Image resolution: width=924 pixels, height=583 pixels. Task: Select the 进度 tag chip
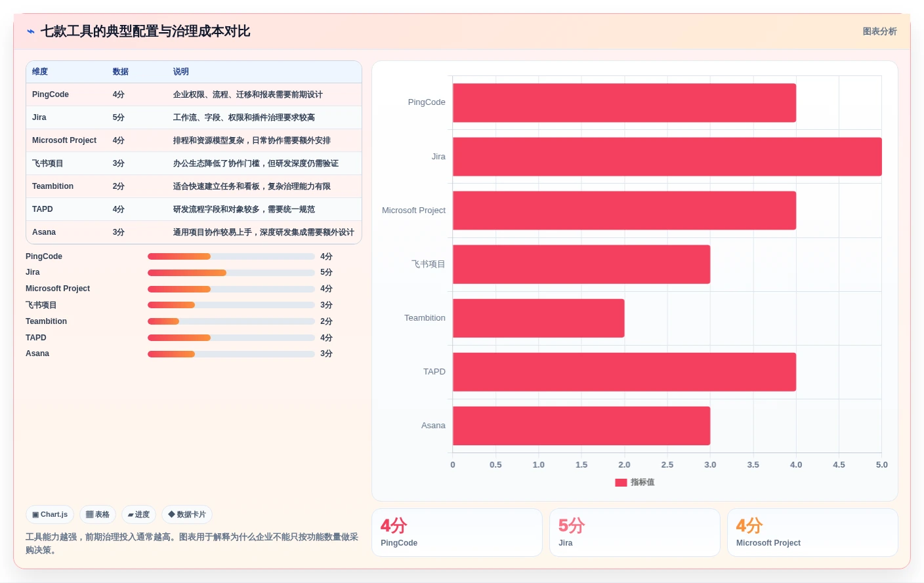pos(138,515)
